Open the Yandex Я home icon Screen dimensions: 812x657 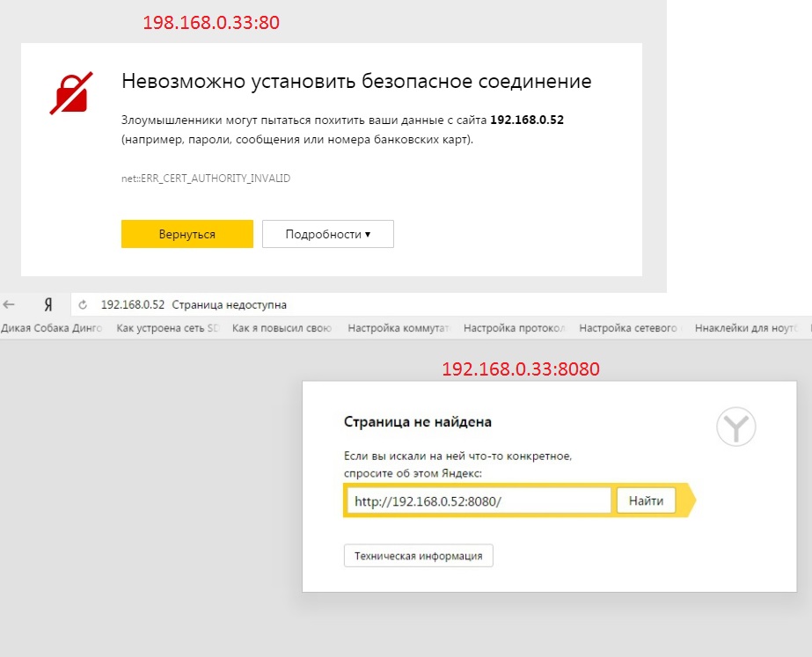tap(48, 305)
